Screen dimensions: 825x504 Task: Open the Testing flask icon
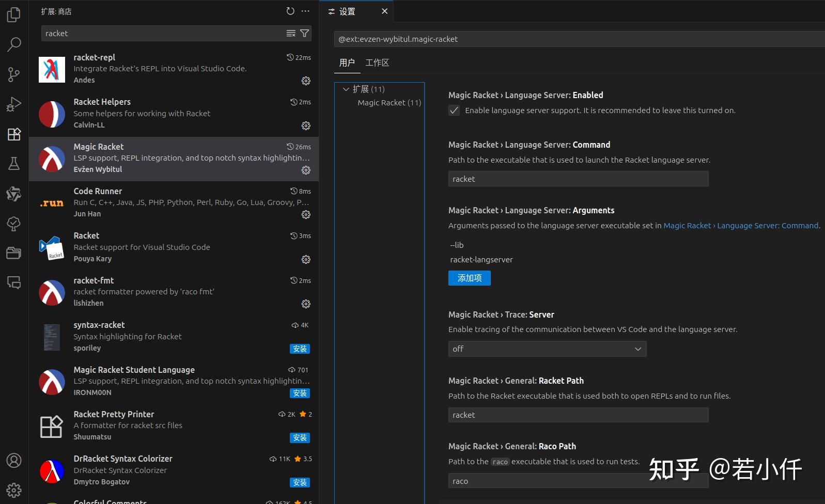(14, 164)
